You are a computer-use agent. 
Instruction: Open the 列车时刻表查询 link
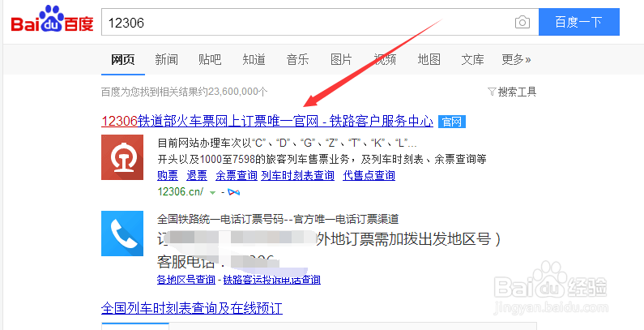coord(298,175)
